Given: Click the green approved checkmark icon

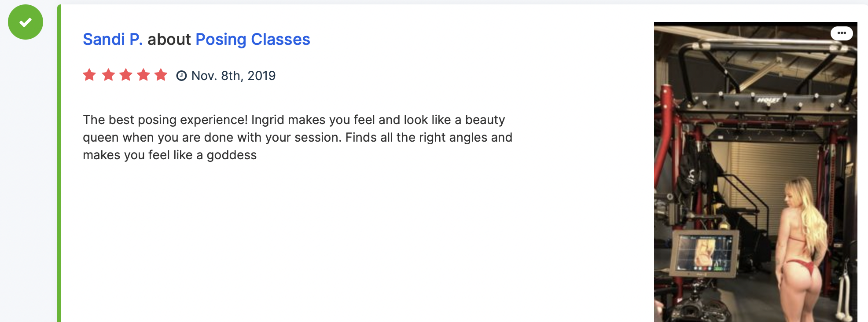Looking at the screenshot, I should tap(26, 22).
